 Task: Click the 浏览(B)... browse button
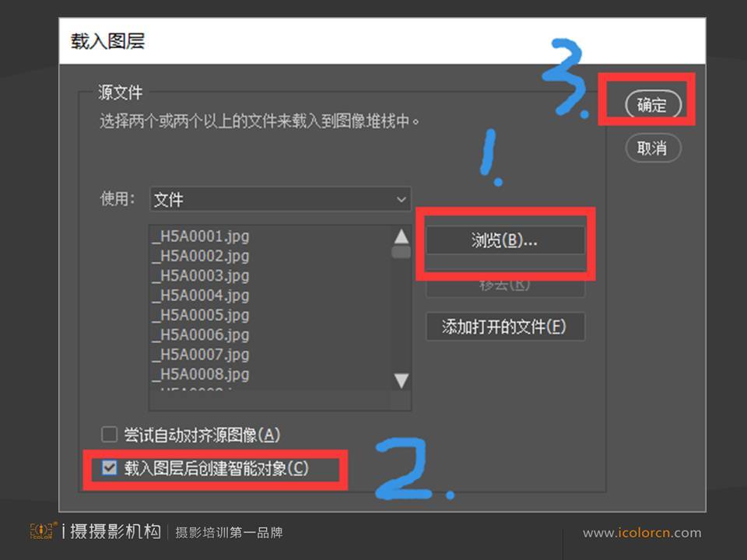[x=505, y=240]
